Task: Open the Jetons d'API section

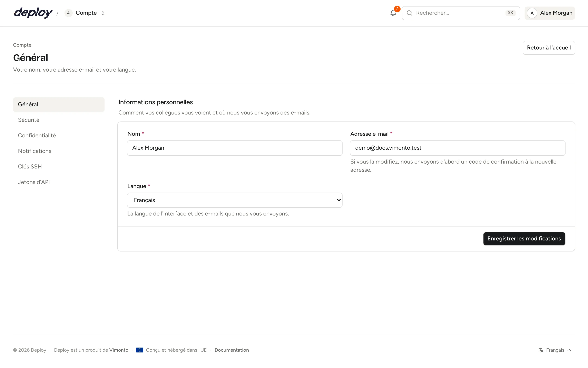Action: [59, 182]
